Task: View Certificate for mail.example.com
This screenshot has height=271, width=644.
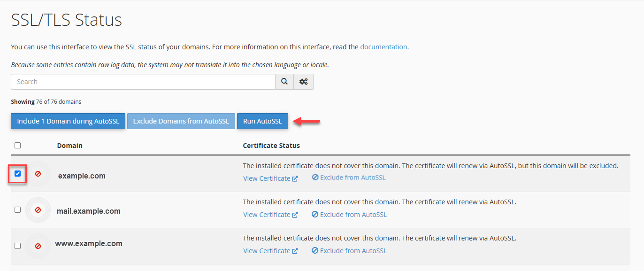Action: (268, 214)
